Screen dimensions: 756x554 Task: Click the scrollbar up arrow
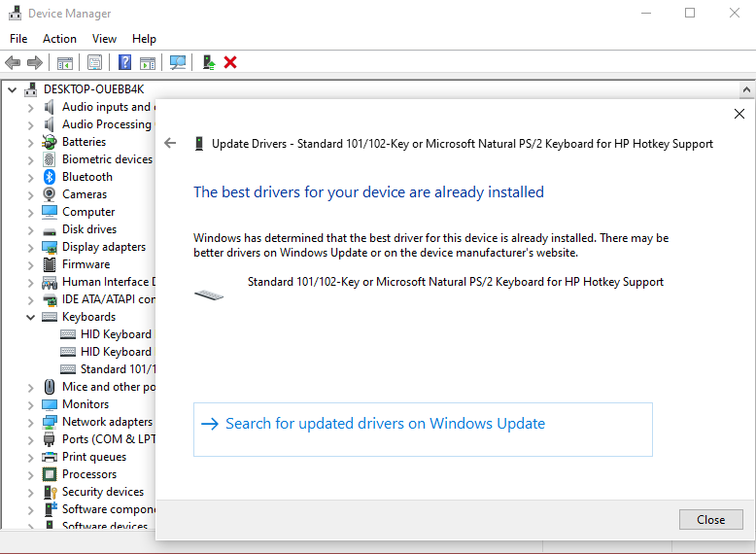coord(746,89)
